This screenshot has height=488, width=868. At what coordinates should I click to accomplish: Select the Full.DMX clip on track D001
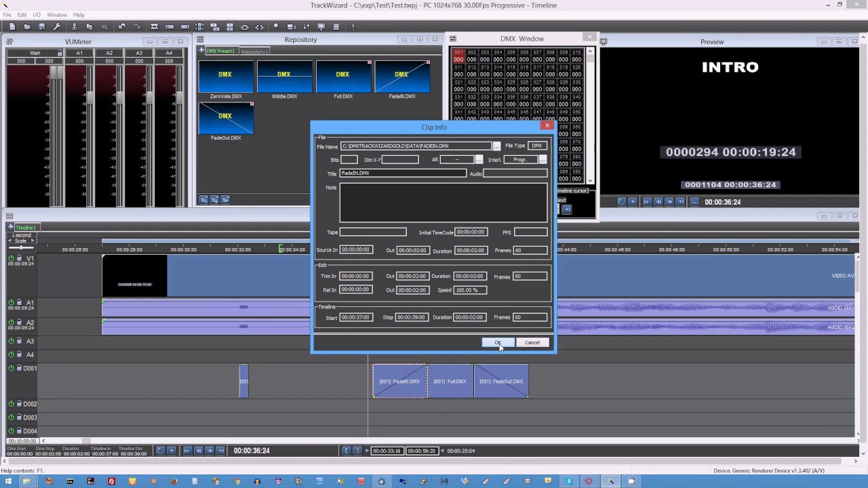tap(450, 381)
